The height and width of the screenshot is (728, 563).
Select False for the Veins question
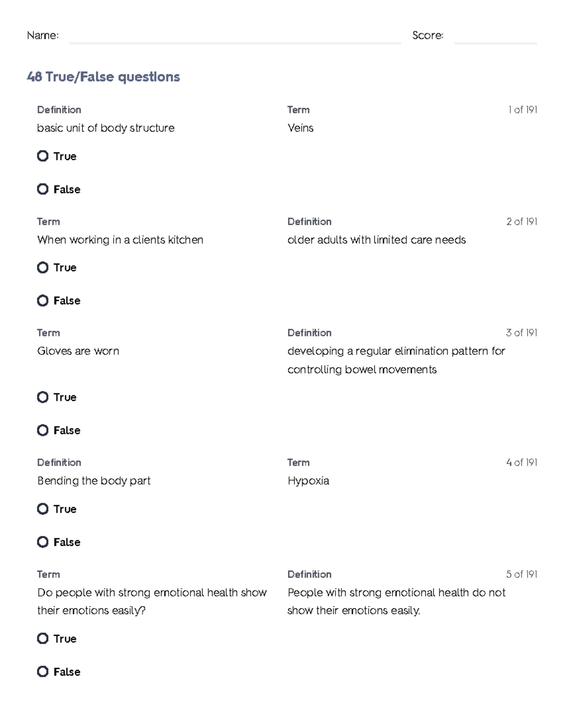point(43,189)
